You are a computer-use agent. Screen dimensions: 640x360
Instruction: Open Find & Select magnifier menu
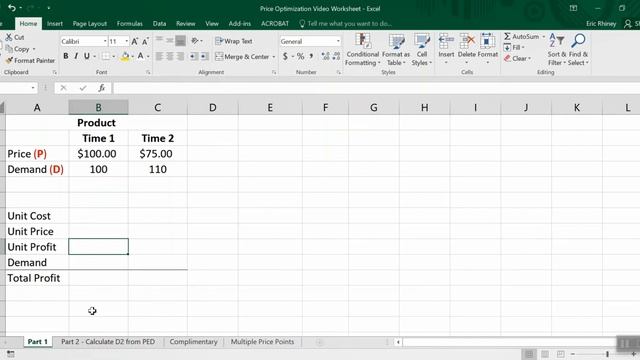pyautogui.click(x=578, y=49)
